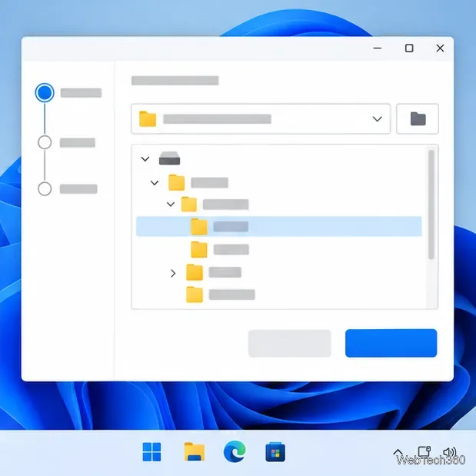Collapse the first-level folder chevron under the drive
Image resolution: width=476 pixels, height=476 pixels.
(x=155, y=183)
